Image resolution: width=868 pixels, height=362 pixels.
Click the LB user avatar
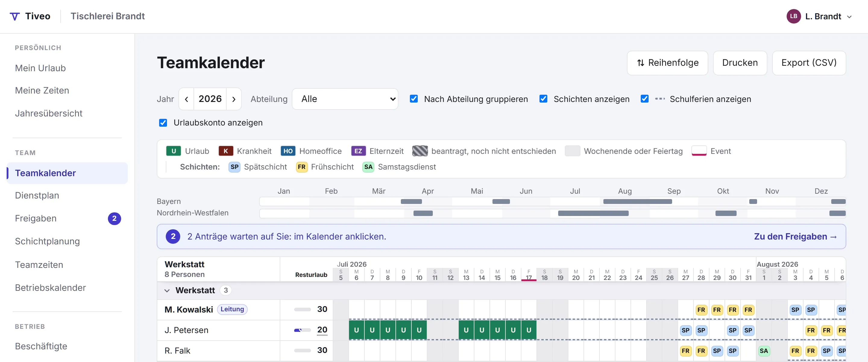[794, 16]
